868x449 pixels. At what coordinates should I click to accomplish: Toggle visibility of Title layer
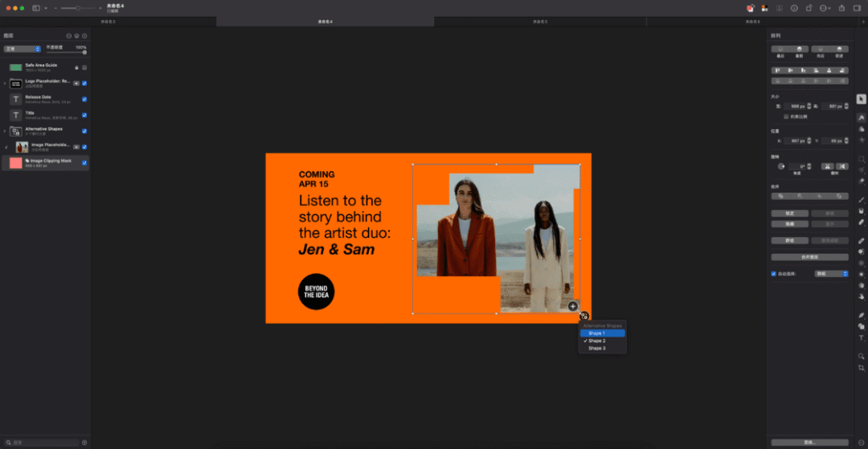84,115
